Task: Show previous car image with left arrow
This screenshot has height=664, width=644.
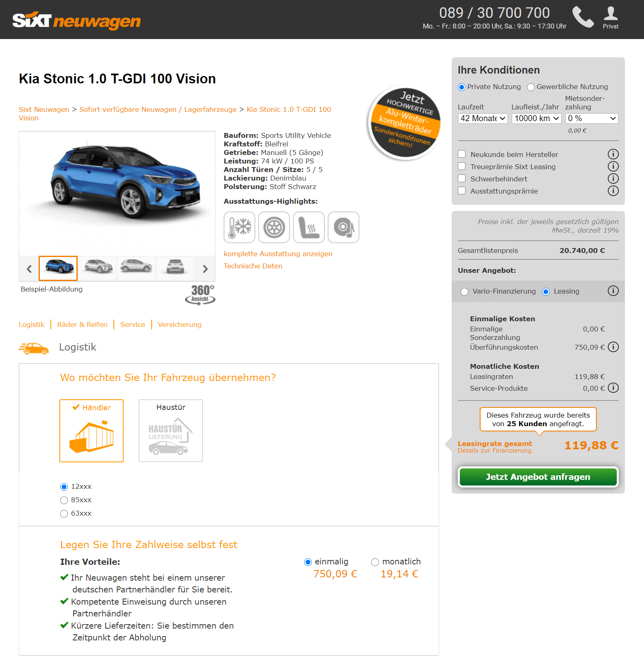Action: coord(29,269)
